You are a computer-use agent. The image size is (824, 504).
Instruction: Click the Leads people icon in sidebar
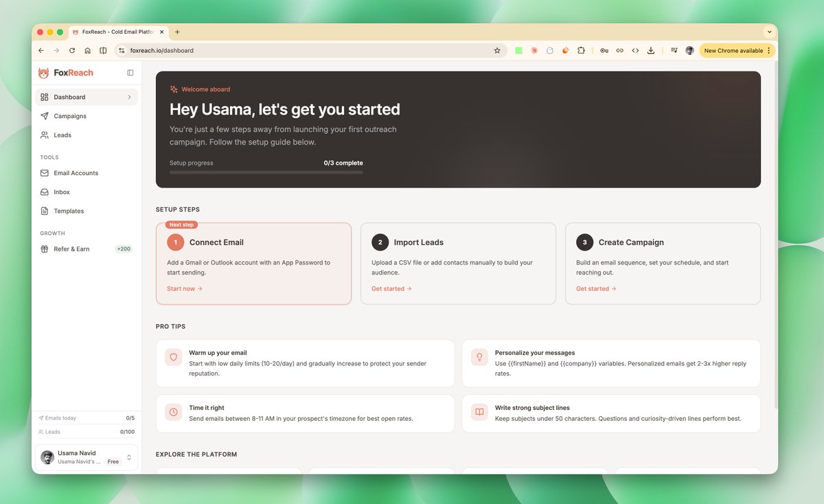44,135
